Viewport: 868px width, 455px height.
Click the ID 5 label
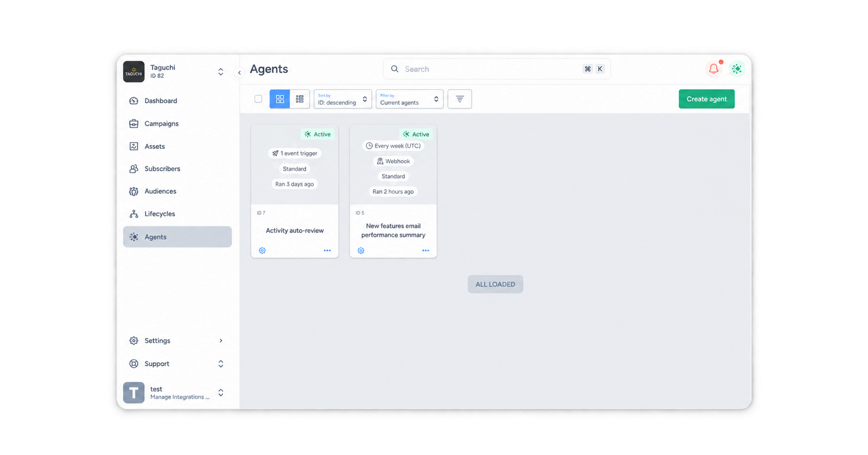click(x=360, y=213)
